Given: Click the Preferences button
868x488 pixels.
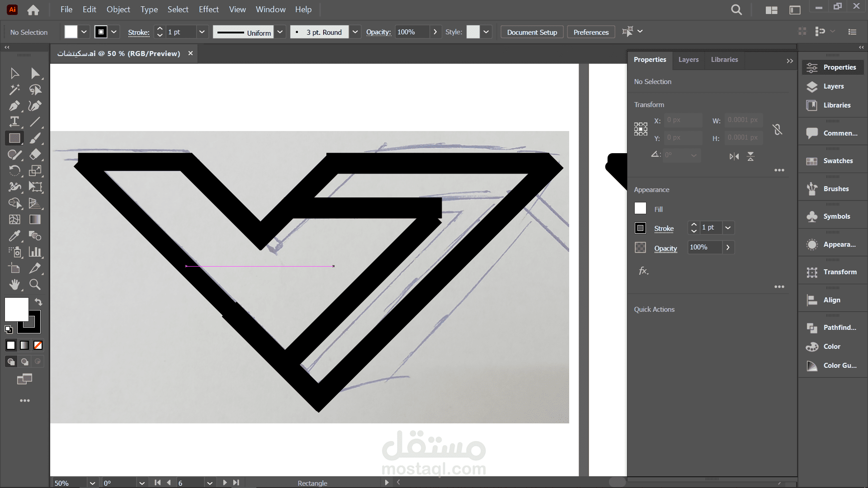Looking at the screenshot, I should [x=590, y=32].
